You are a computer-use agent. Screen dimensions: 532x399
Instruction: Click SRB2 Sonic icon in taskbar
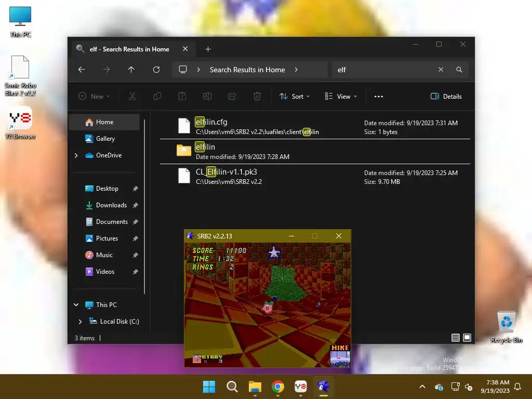click(x=323, y=387)
